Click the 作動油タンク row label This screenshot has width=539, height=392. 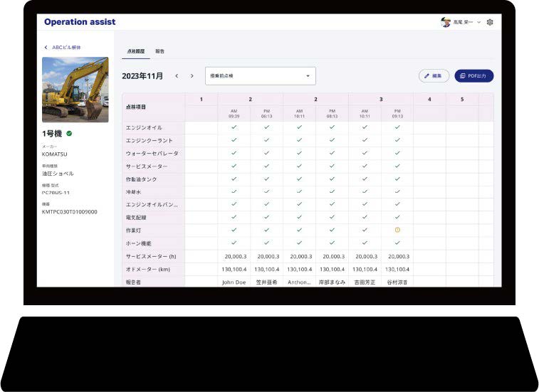pos(141,179)
